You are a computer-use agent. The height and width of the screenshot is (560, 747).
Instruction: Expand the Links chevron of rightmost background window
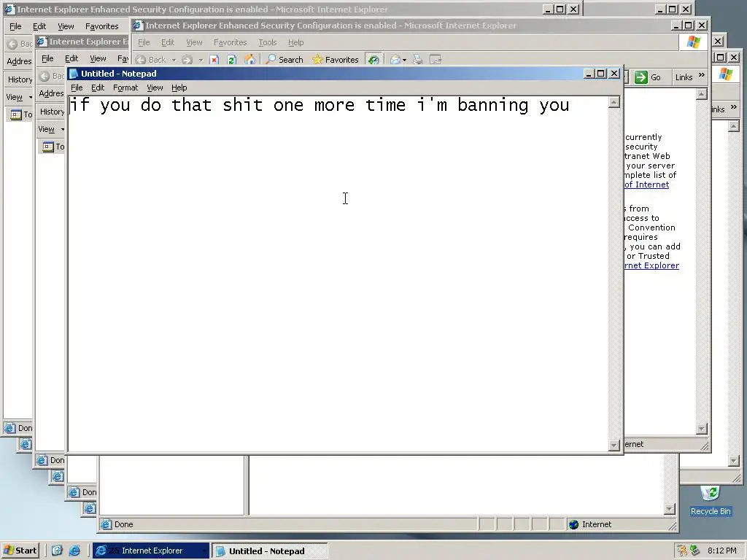(734, 107)
